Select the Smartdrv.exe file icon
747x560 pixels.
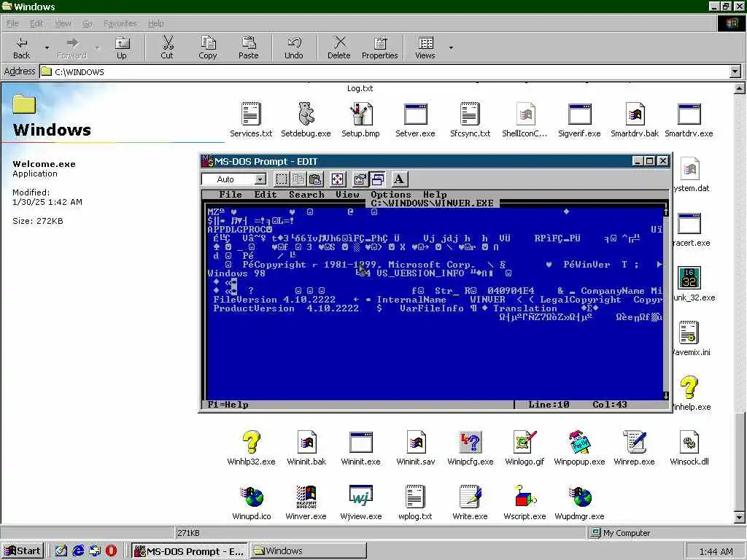pos(689,114)
